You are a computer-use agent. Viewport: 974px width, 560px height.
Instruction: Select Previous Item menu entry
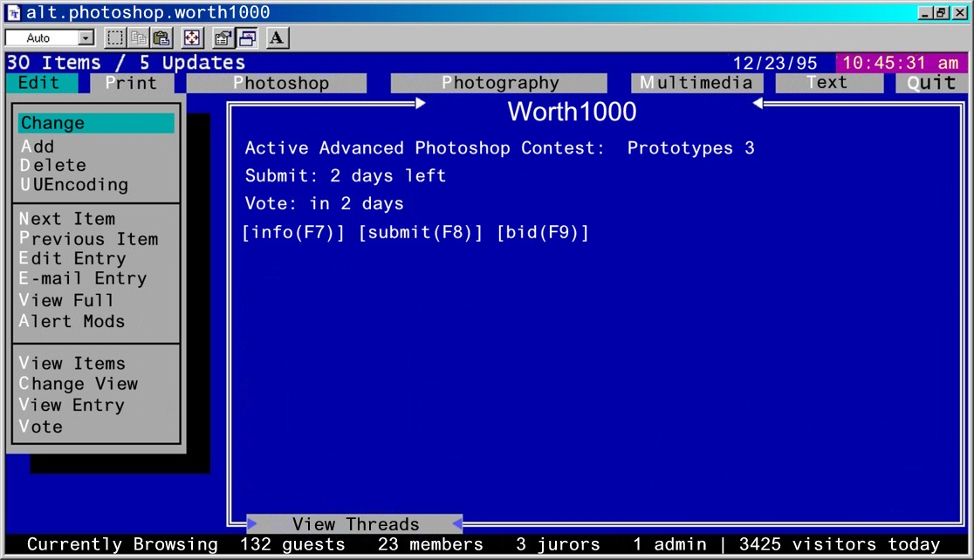88,238
